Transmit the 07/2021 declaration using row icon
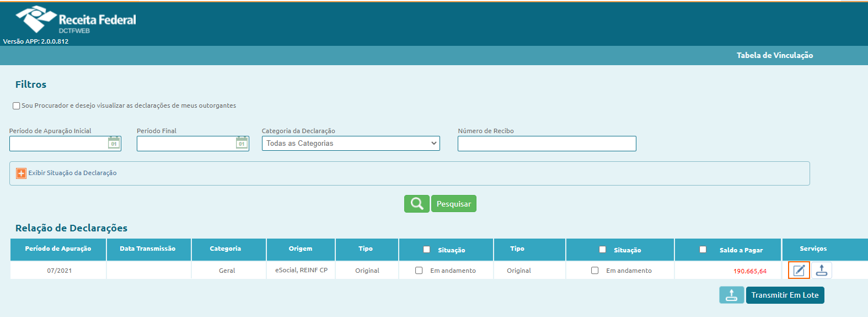Screen dimensions: 868x317 tap(822, 270)
